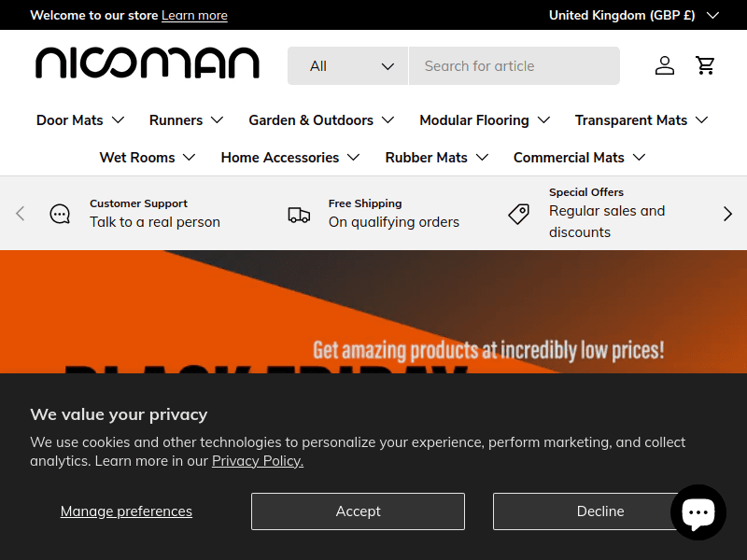747x560 pixels.
Task: Click the Free Shipping truck icon
Action: click(x=299, y=213)
